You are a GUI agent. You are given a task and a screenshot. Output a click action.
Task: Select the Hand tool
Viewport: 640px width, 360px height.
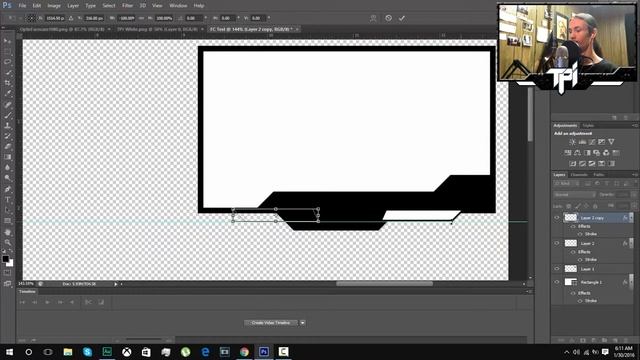pos(7,232)
